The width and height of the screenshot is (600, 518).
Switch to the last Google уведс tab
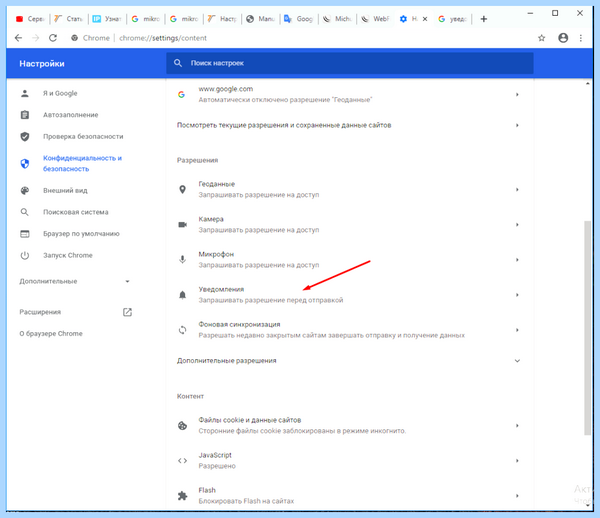pos(453,19)
